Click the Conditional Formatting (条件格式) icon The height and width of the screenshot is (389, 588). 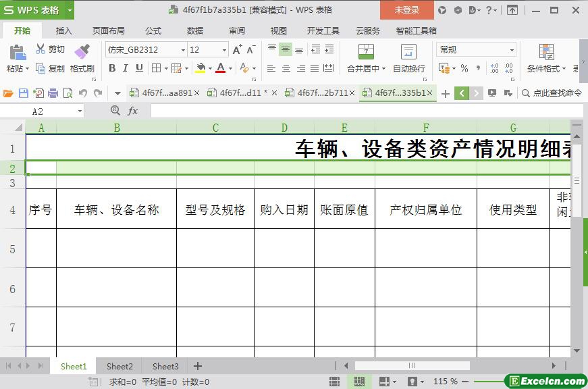(546, 52)
